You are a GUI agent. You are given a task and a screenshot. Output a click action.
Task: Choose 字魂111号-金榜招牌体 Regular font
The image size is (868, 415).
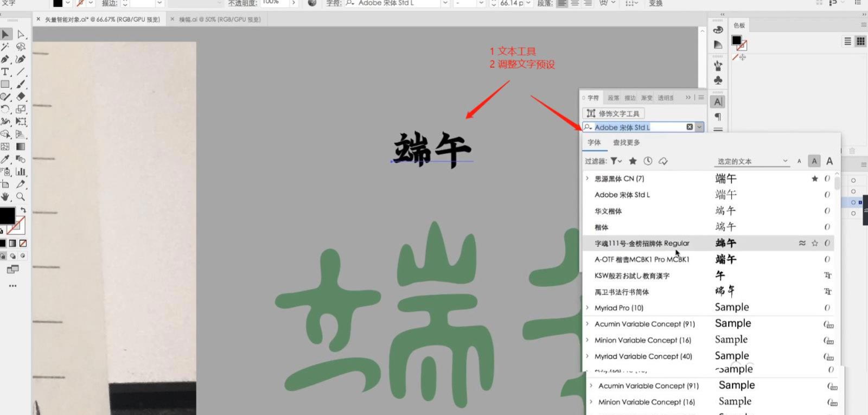708,243
